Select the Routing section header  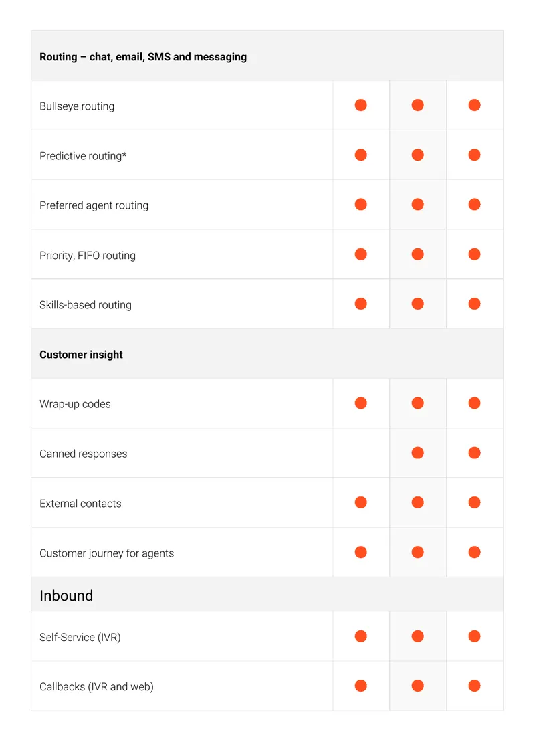(x=267, y=56)
